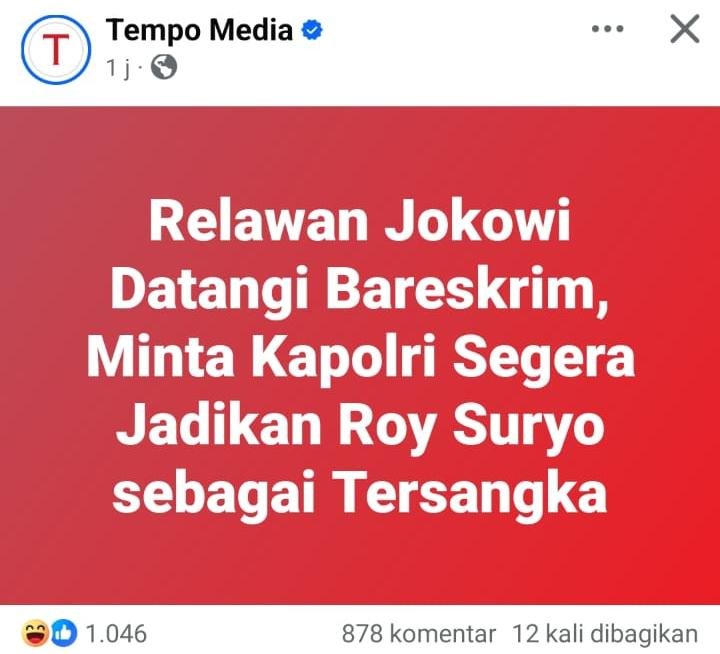The width and height of the screenshot is (720, 654).
Task: Click the blue verified badge
Action: 312,30
